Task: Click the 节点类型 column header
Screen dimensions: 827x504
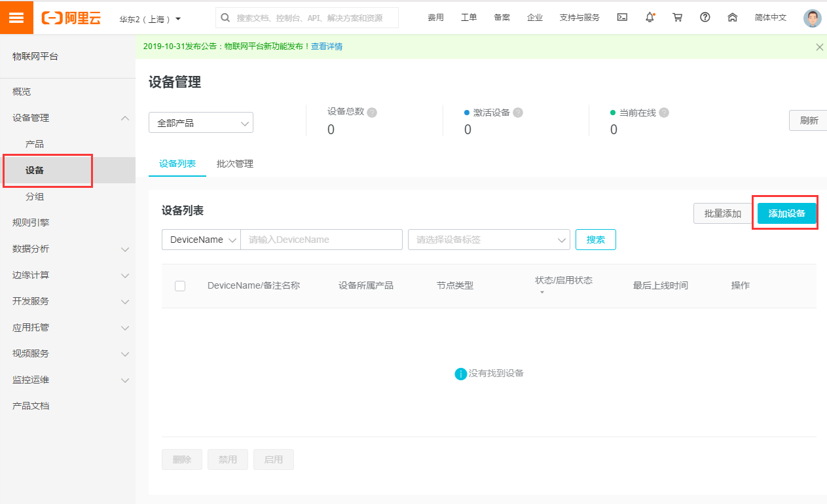Action: 455,285
